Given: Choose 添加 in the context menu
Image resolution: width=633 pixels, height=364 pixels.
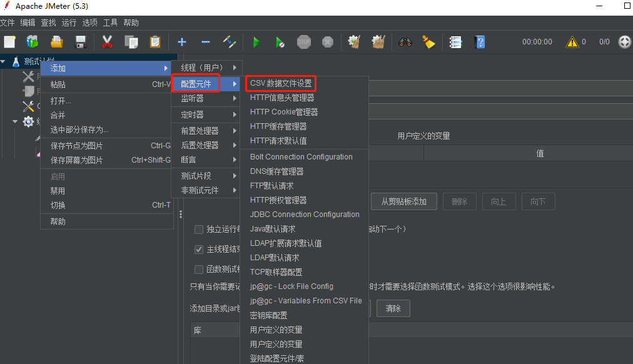Looking at the screenshot, I should tap(106, 69).
